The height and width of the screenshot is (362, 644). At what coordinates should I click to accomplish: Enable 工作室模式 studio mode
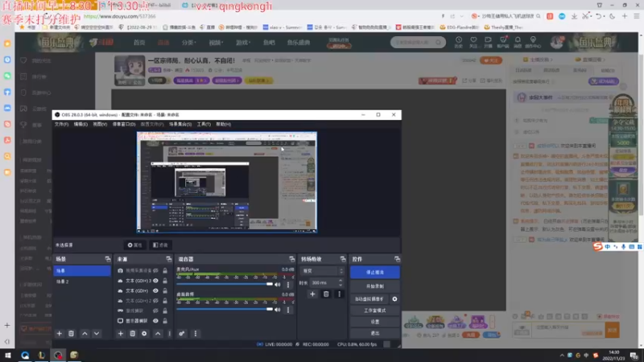tap(374, 311)
